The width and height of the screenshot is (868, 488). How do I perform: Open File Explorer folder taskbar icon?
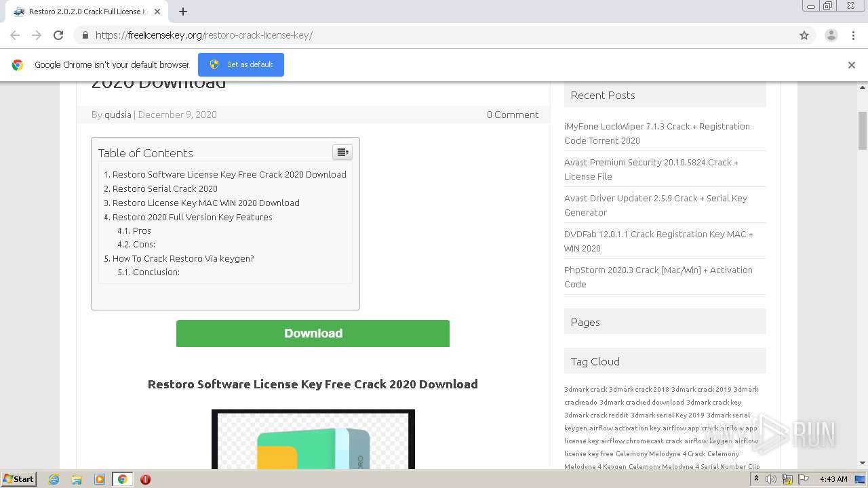77,479
